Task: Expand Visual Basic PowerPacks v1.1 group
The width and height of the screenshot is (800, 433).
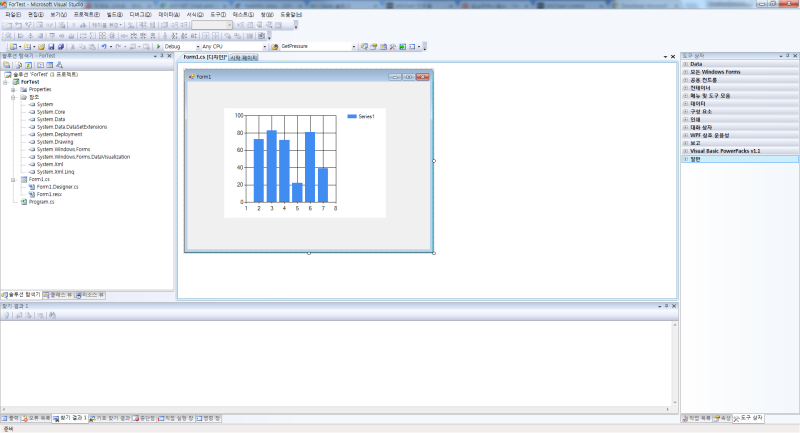Action: 686,151
